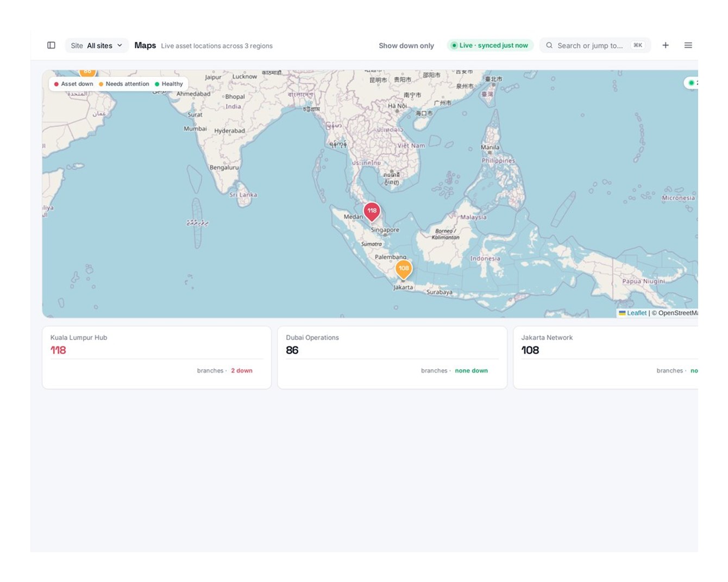Screen dimensions: 728x582
Task: Toggle the sidebar panel icon
Action: (x=51, y=46)
